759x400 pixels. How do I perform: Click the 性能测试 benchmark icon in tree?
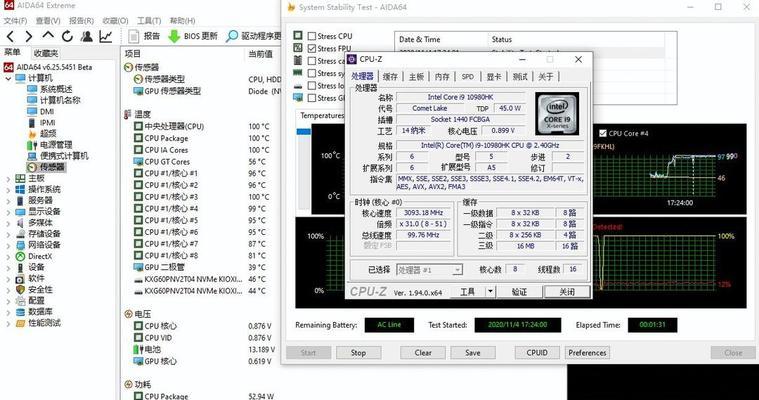tap(20, 323)
